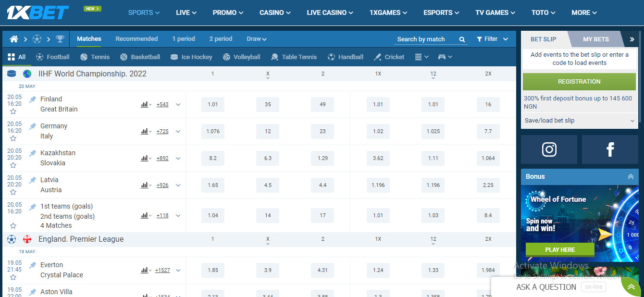
Task: Open the ASK A QUESTION chat
Action: tap(546, 287)
